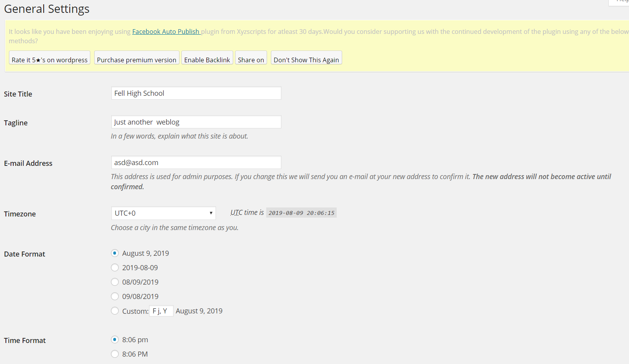Expand the Timezone UTC+0 dropdown

click(x=163, y=213)
